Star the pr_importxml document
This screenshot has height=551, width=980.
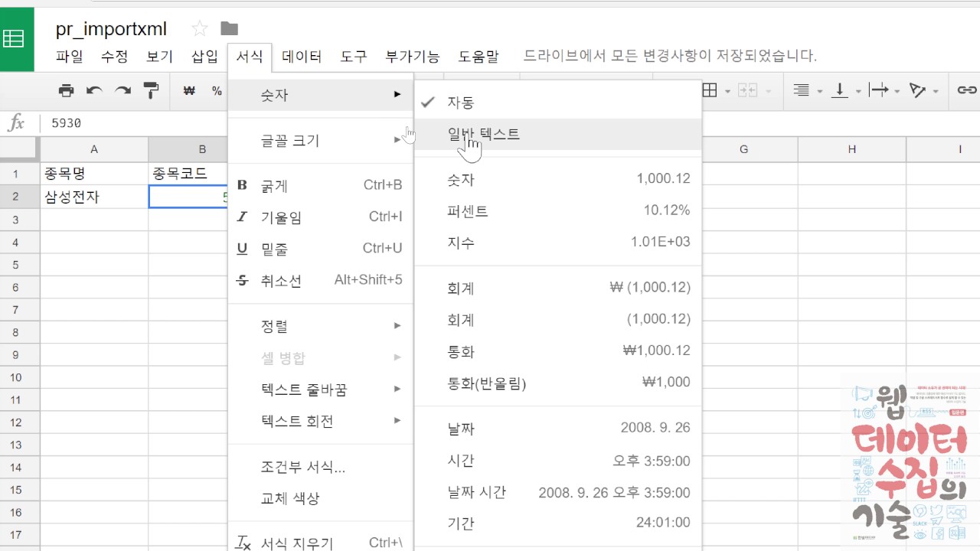(x=199, y=29)
